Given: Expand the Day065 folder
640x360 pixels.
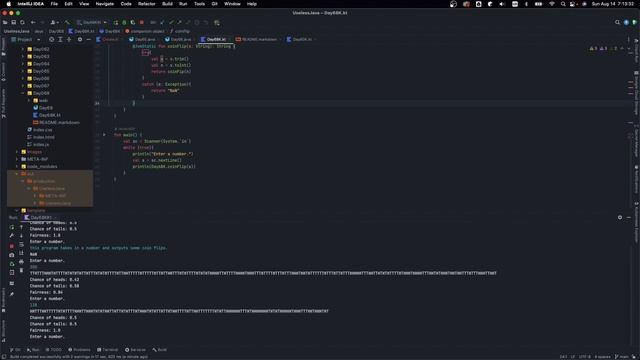Looking at the screenshot, I should click(x=23, y=71).
